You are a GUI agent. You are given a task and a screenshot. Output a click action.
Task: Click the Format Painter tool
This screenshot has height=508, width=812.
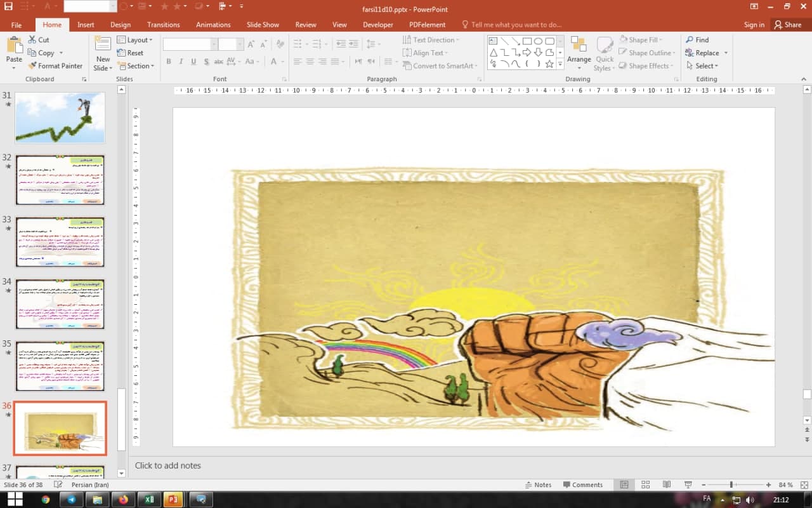pos(55,66)
